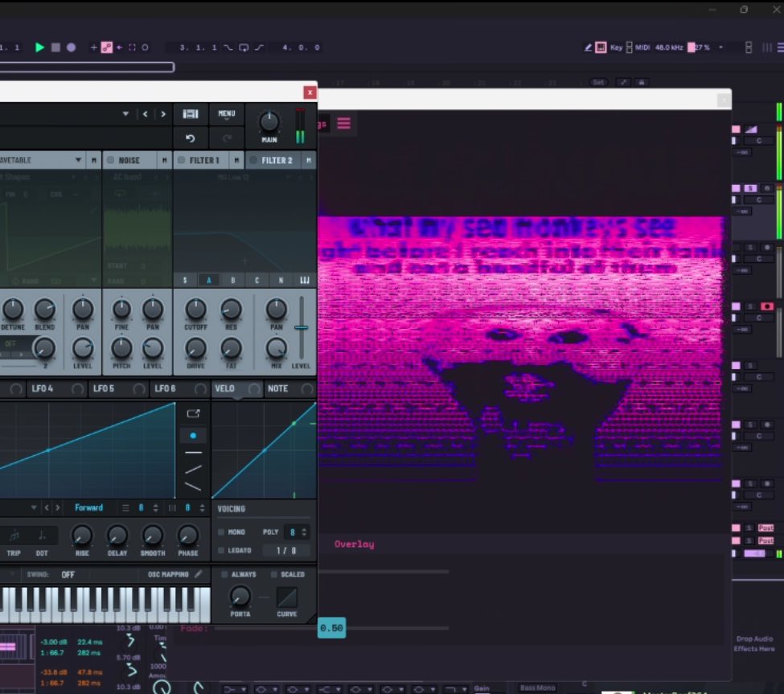Toggle the lit pink S solo button
This screenshot has width=784, height=694.
750,188
